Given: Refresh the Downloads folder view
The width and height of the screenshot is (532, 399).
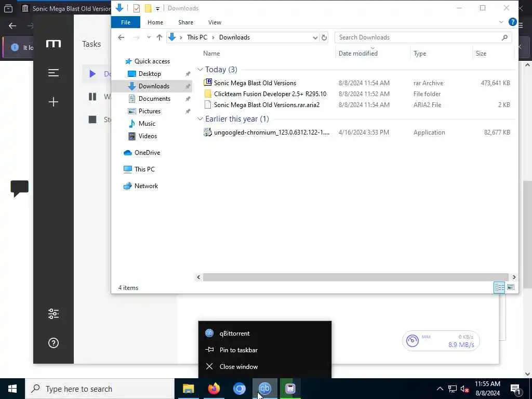Looking at the screenshot, I should point(324,37).
